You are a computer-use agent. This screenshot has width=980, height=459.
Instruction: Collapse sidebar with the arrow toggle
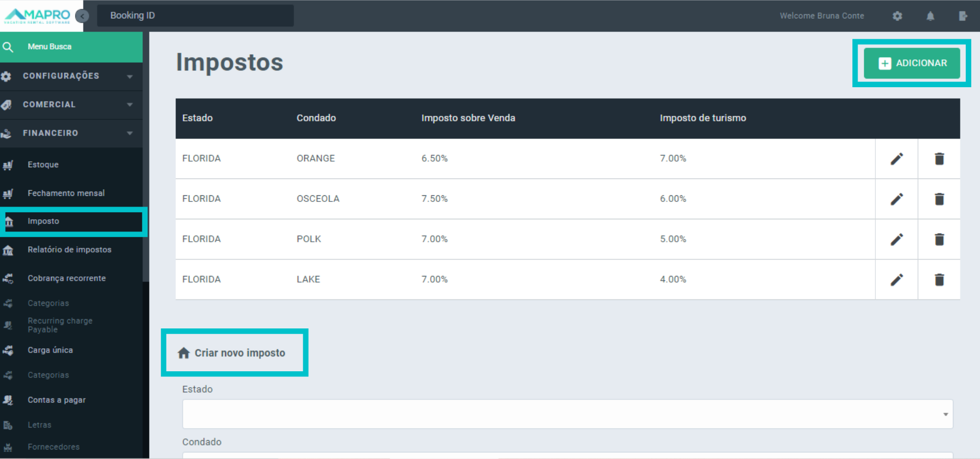(x=82, y=16)
